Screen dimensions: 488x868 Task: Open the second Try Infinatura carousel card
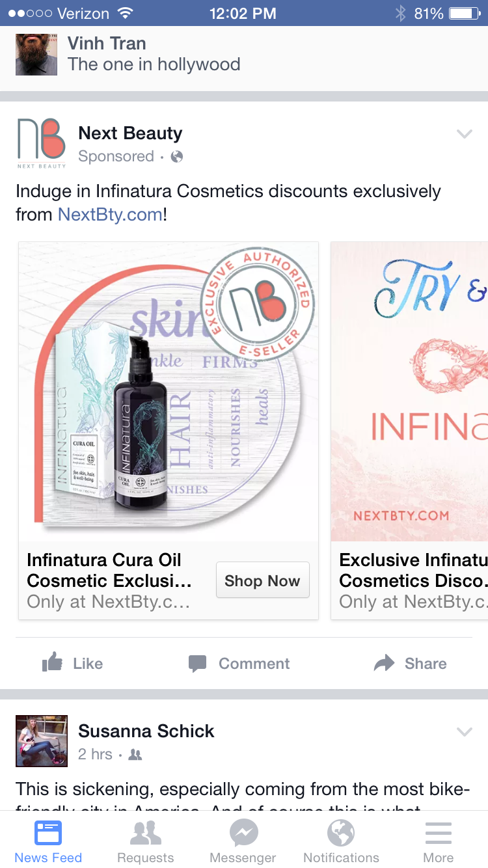click(409, 431)
